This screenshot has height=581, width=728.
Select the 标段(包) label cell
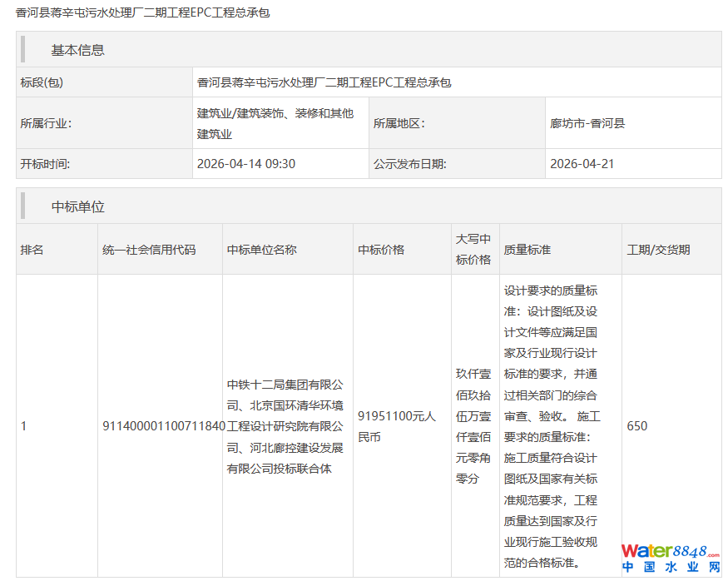[105, 82]
